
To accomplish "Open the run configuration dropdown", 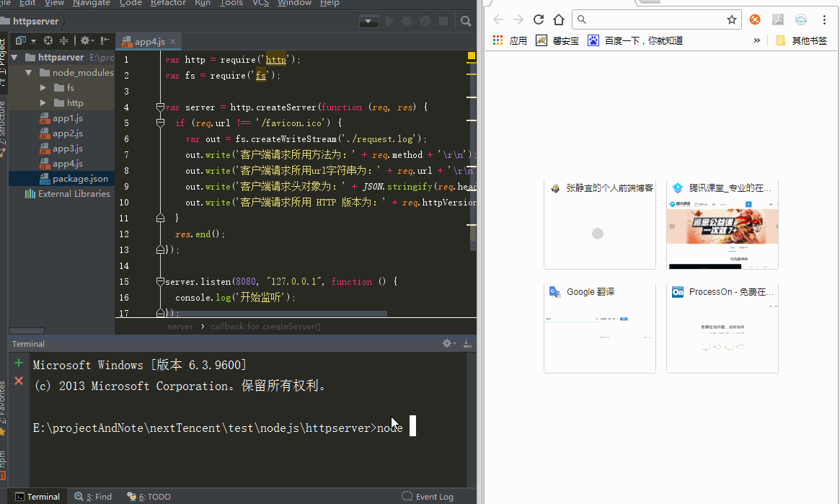I will pyautogui.click(x=369, y=22).
